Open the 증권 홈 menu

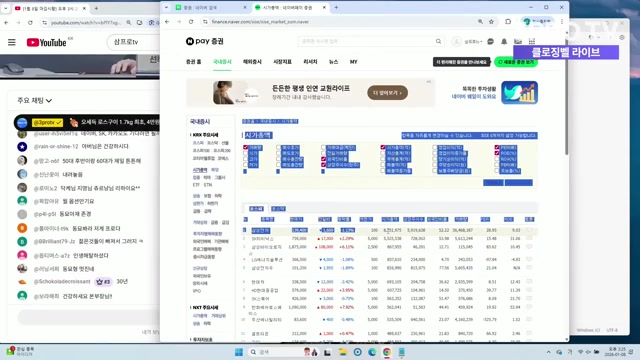point(193,62)
